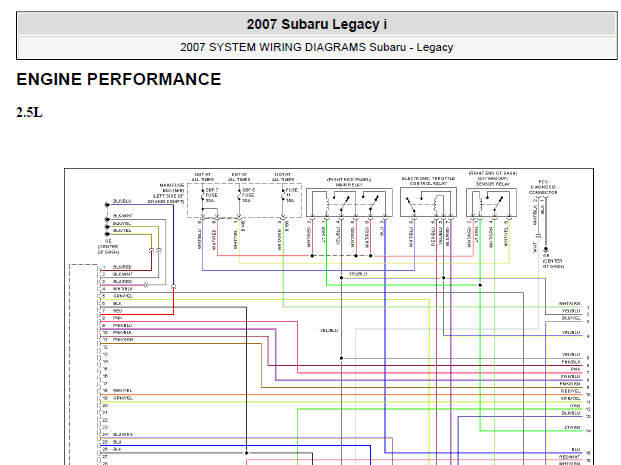Click the "(CENTER OF DASH)" label under left grounds
Screen dimensions: 621x465
(108, 249)
